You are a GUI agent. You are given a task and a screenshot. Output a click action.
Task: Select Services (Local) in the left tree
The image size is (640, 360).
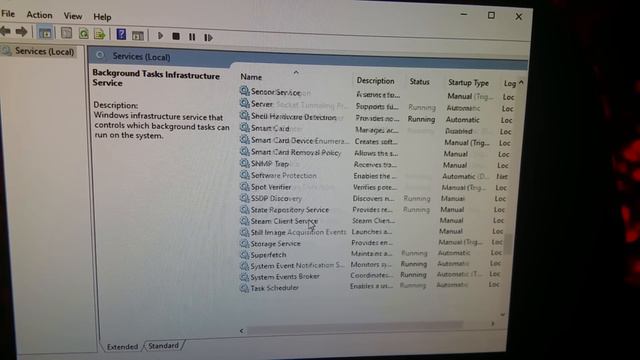(44, 52)
